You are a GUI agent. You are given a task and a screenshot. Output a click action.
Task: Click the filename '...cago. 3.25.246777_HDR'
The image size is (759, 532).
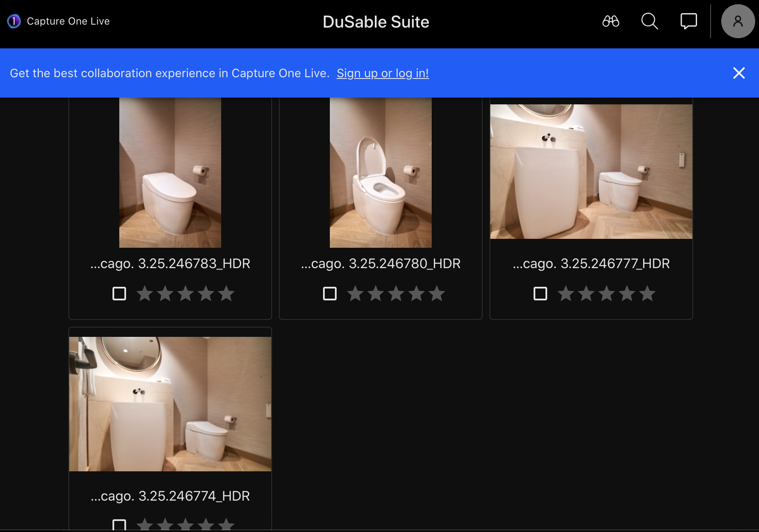point(591,263)
